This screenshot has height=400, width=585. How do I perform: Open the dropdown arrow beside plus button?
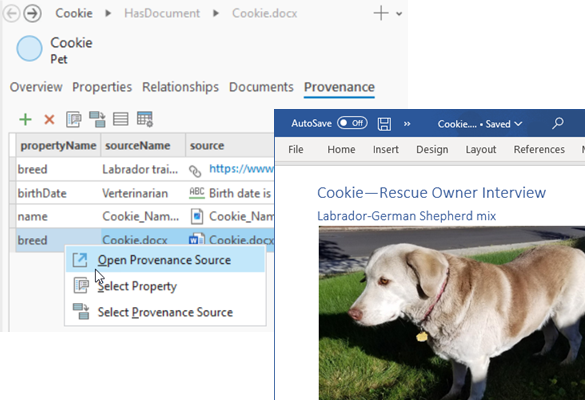399,14
